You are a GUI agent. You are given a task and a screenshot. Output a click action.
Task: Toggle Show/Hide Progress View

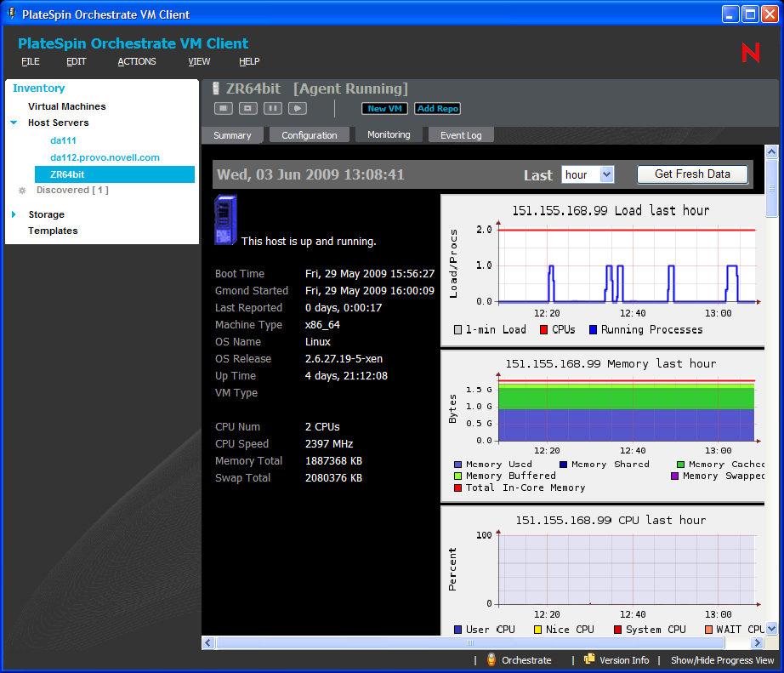pyautogui.click(x=722, y=660)
